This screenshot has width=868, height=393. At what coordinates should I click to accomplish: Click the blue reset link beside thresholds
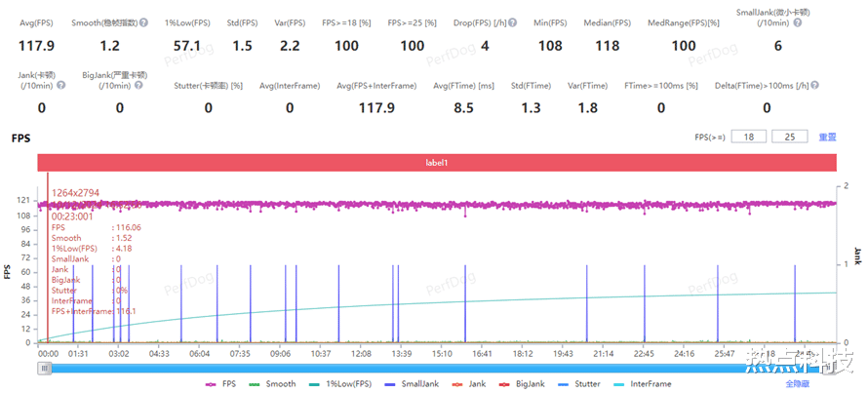click(x=827, y=137)
